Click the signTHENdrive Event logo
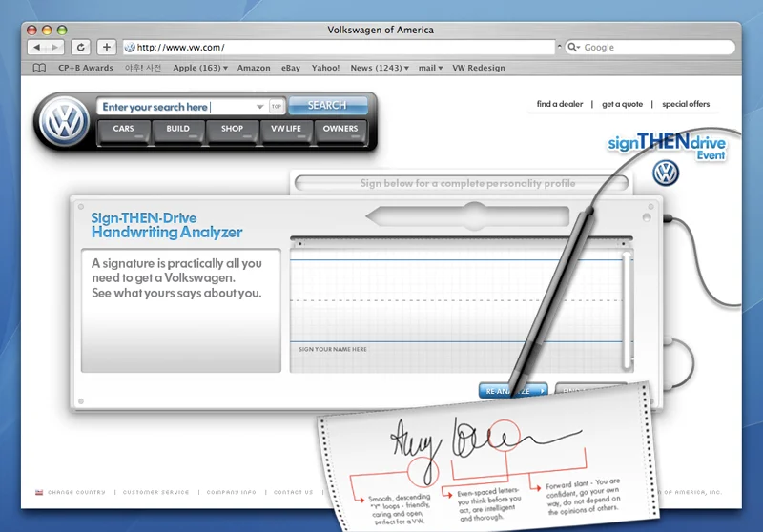This screenshot has width=763, height=532. pos(667,146)
